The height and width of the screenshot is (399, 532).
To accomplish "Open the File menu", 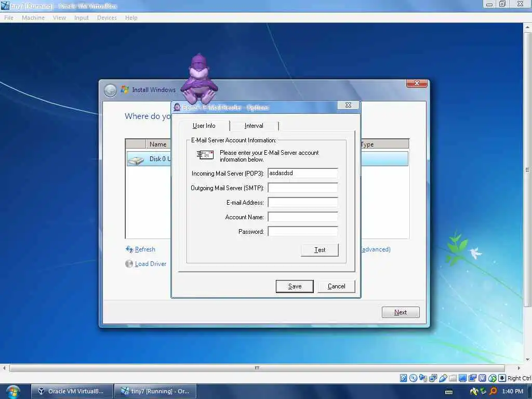I will (x=9, y=18).
